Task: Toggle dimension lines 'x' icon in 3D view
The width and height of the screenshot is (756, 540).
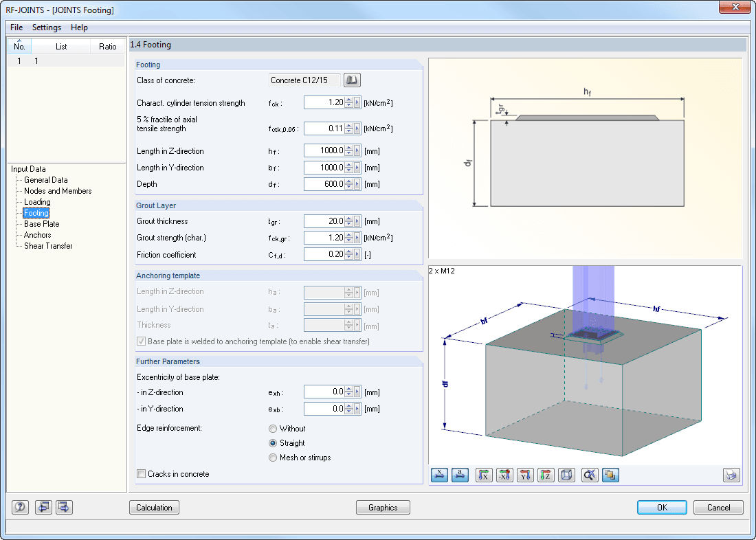Action: point(439,475)
